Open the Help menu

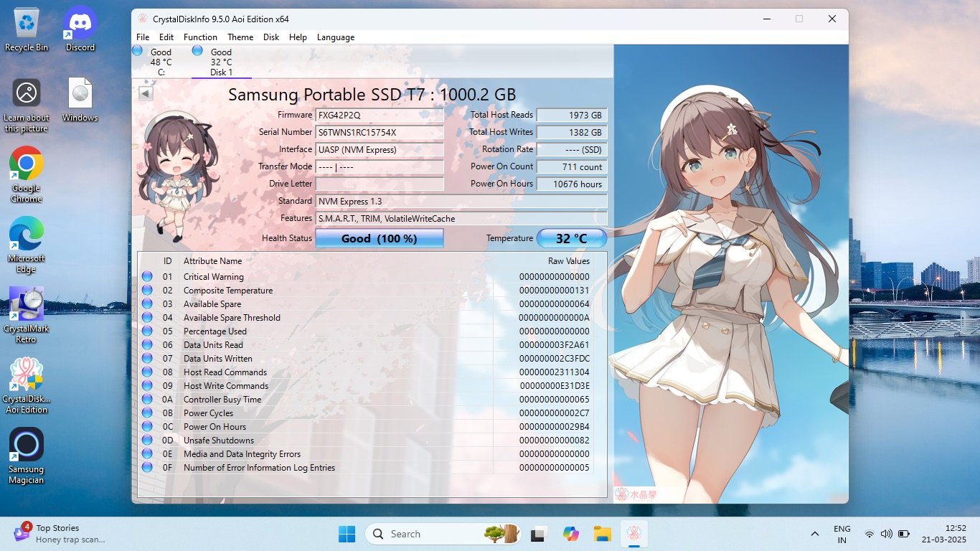[298, 37]
